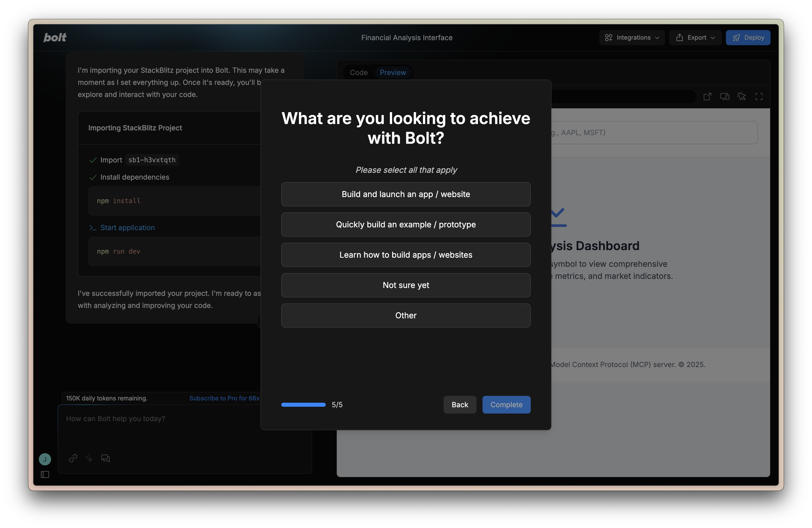Viewport: 812px width, 528px height.
Task: Switch to the Code tab
Action: (x=359, y=72)
